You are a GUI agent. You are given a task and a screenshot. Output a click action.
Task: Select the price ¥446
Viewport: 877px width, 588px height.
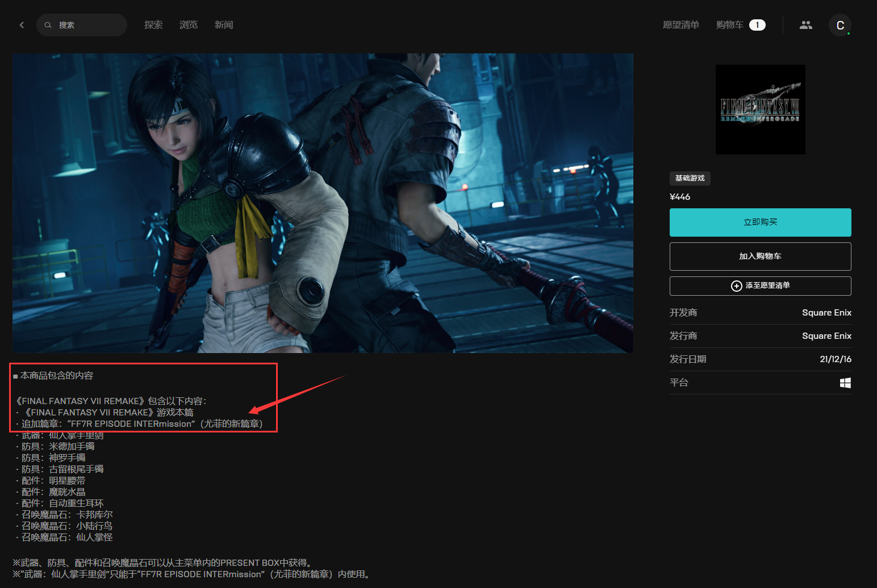tap(680, 197)
